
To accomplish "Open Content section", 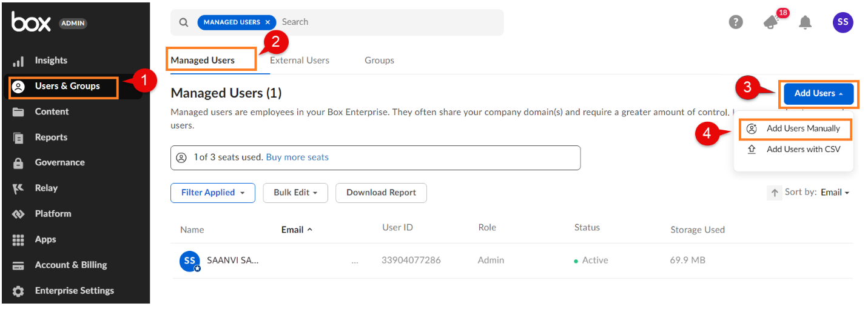I will click(52, 111).
